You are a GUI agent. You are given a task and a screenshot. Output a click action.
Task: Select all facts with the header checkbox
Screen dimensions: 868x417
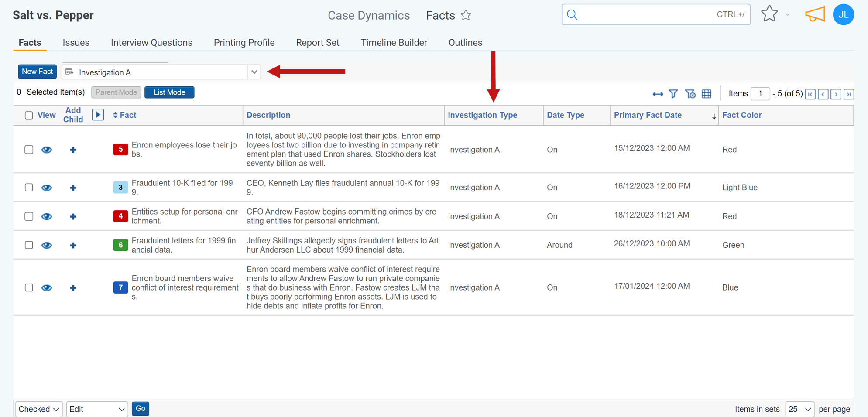[x=29, y=115]
